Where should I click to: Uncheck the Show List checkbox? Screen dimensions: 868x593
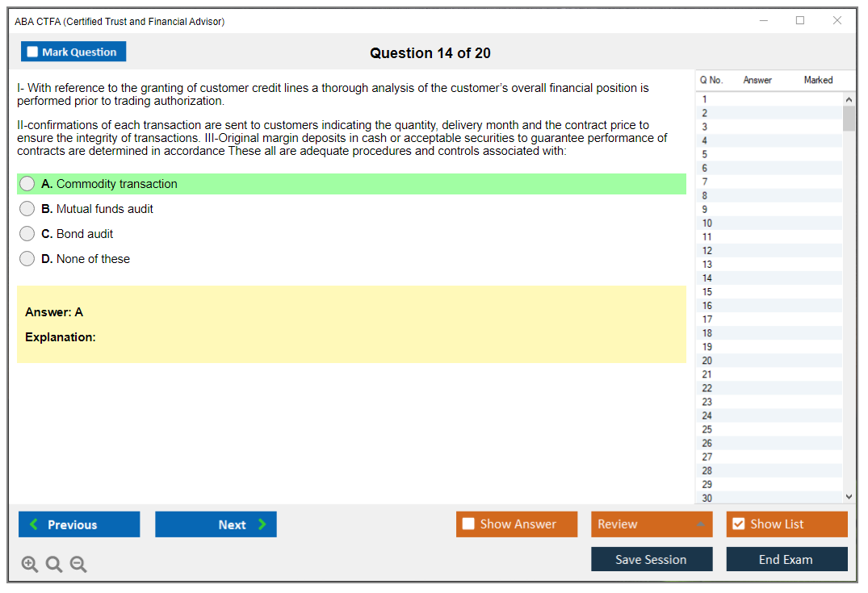pyautogui.click(x=738, y=524)
